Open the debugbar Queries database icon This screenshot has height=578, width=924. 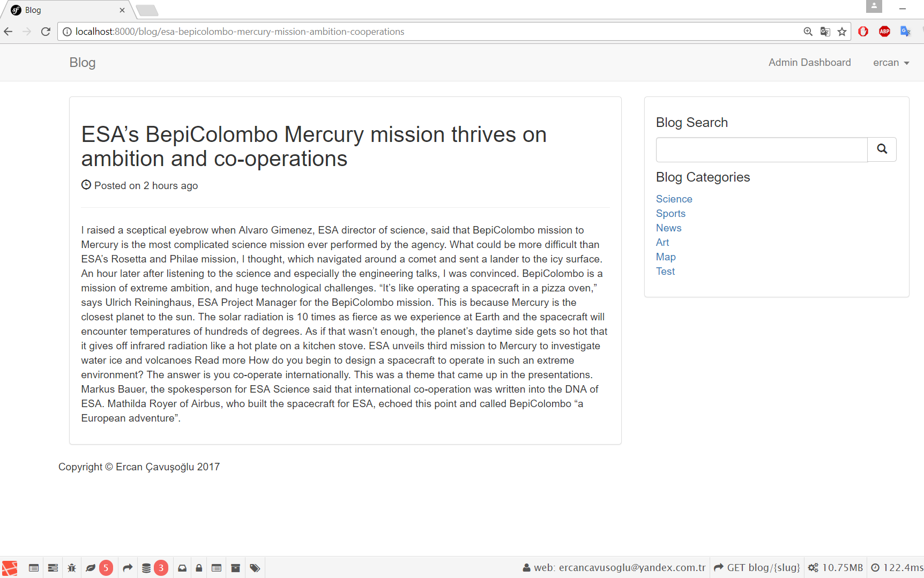[x=146, y=568]
